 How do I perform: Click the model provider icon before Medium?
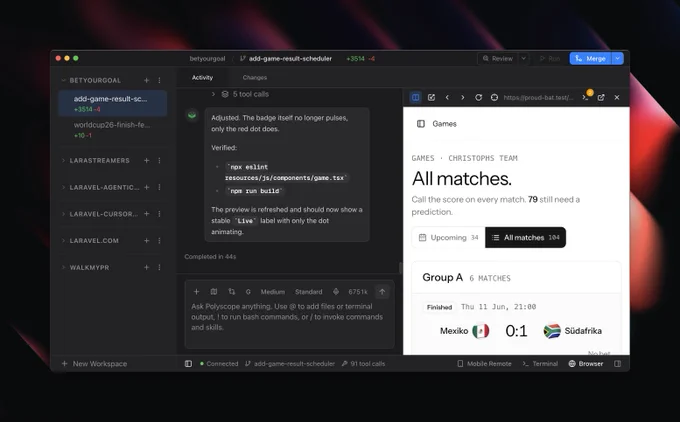(x=248, y=292)
